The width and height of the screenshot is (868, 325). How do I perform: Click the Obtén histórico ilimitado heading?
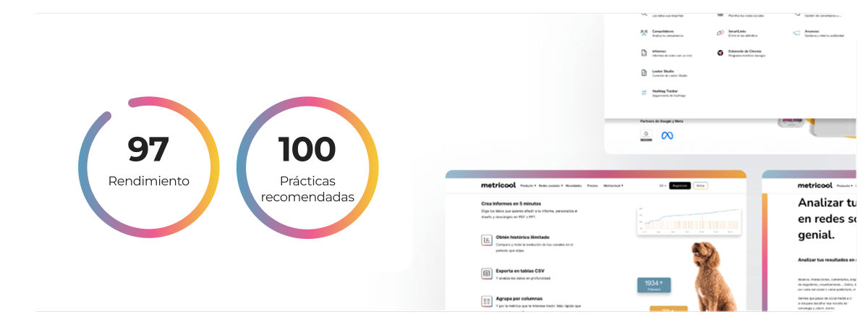click(522, 237)
